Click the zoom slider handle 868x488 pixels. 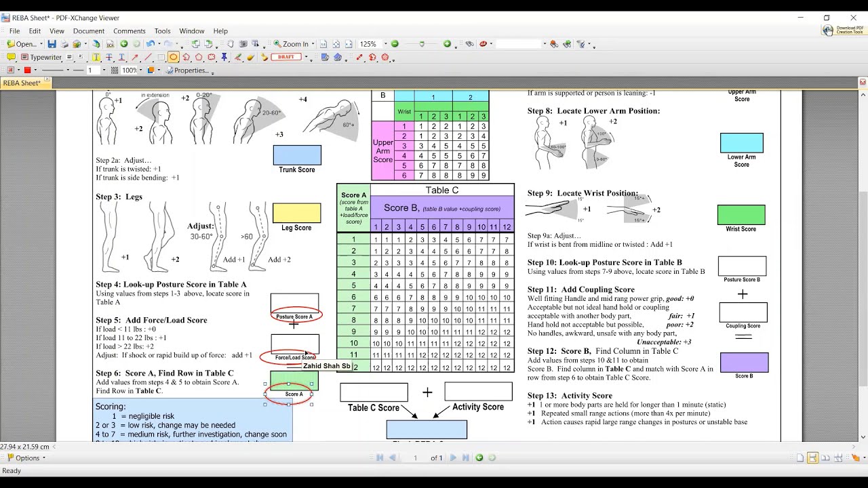422,44
